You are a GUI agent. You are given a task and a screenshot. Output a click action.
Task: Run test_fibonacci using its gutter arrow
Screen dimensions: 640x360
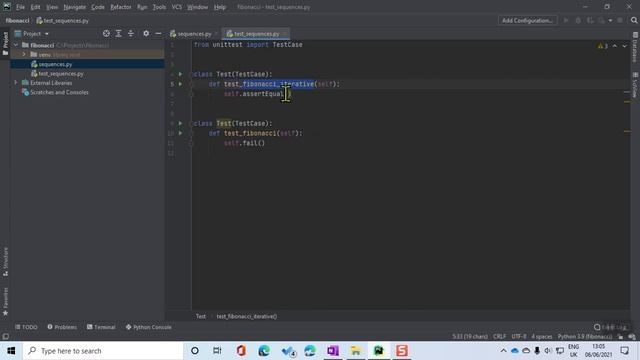[180, 133]
